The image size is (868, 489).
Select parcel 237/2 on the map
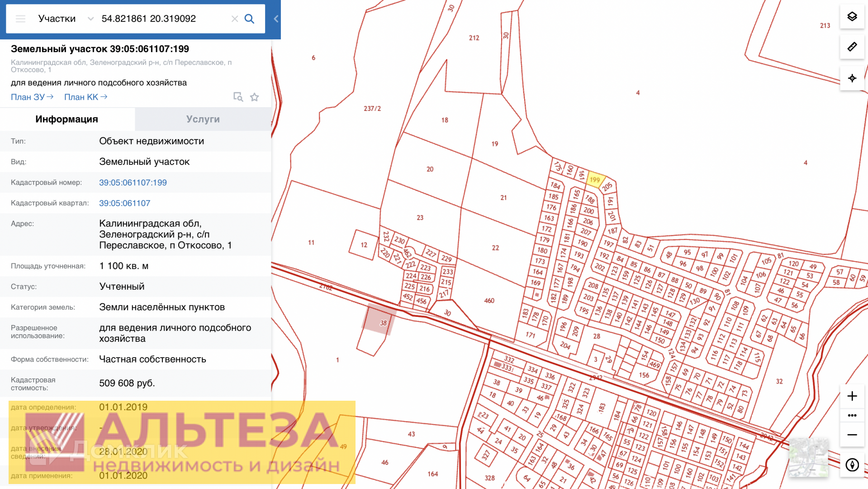372,109
